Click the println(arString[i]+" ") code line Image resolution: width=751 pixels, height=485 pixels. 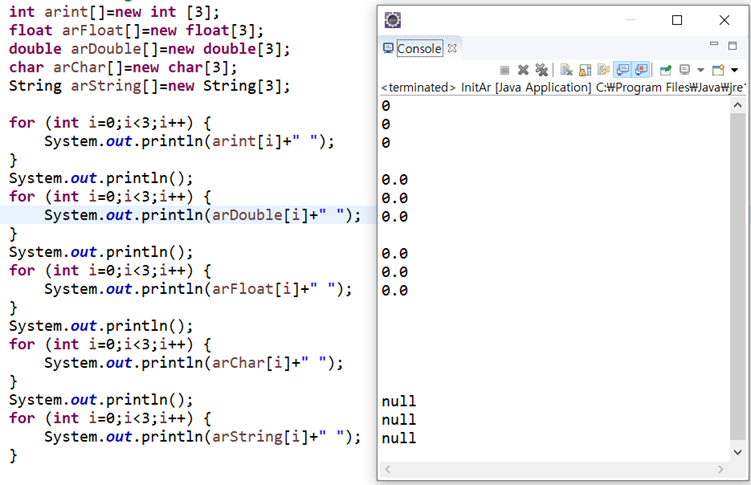(203, 437)
